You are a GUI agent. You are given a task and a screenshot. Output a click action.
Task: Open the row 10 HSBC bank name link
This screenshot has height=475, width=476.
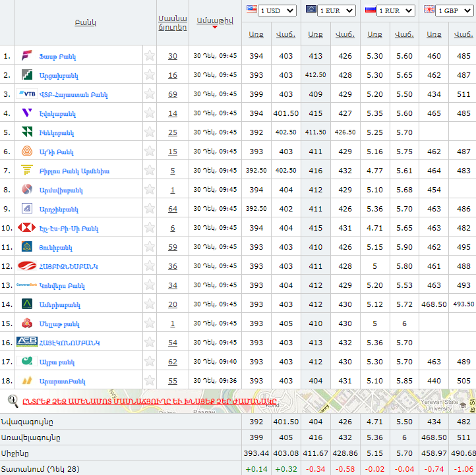pos(69,228)
